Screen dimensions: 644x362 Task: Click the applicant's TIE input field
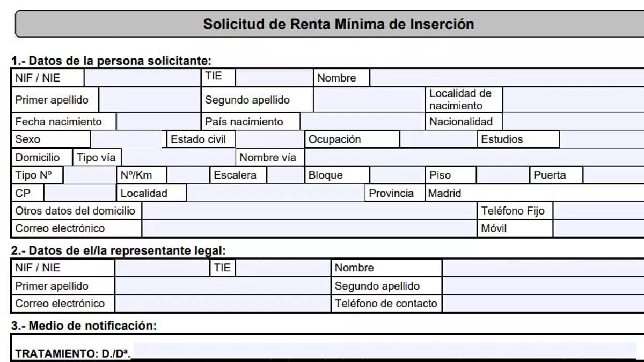coord(274,78)
